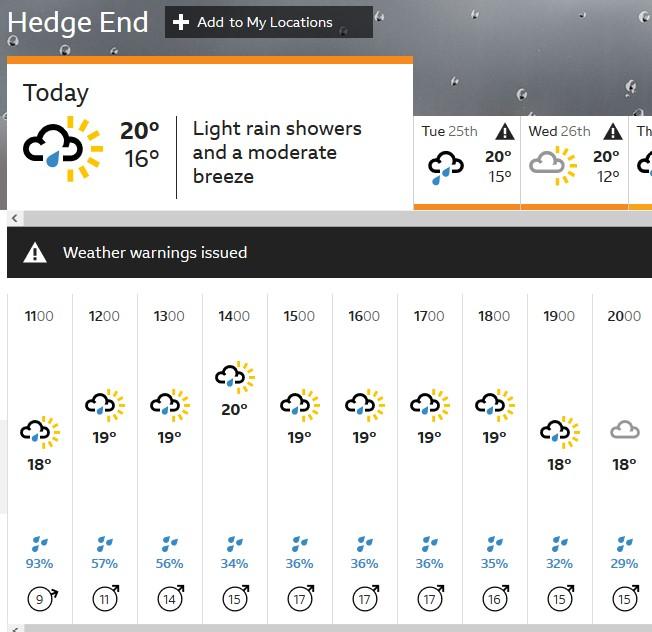Select the Wed 26th forecast tab
Viewport: 652px width, 632px height.
[574, 163]
